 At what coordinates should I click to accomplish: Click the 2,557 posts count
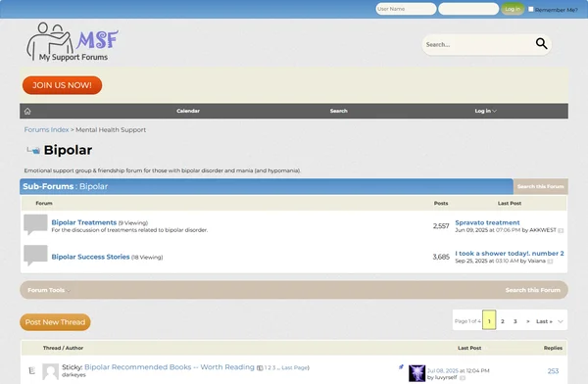441,226
